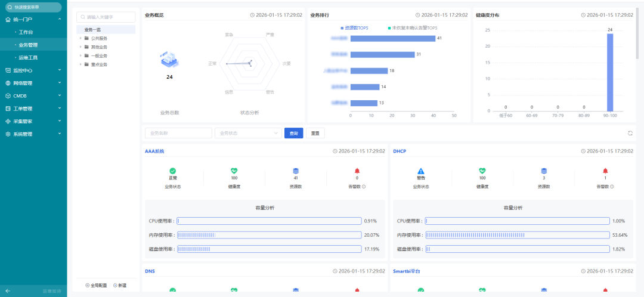The height and width of the screenshot is (297, 644).
Task: Open the 业务状态 dropdown filter
Action: [247, 133]
